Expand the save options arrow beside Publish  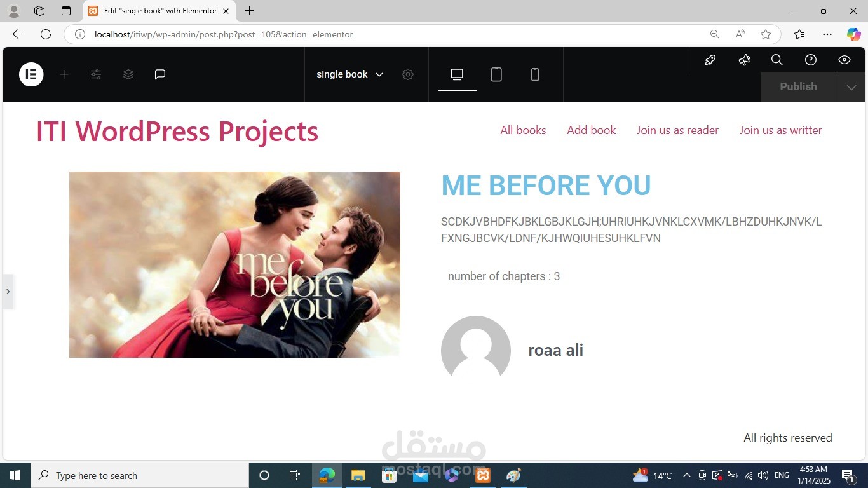click(x=851, y=87)
